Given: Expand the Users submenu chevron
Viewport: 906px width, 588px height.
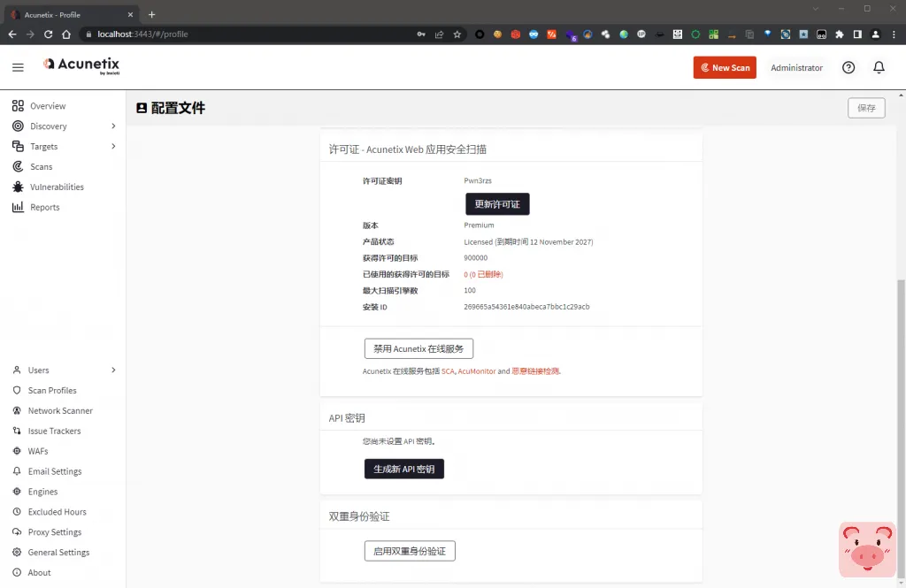Looking at the screenshot, I should click(x=113, y=370).
